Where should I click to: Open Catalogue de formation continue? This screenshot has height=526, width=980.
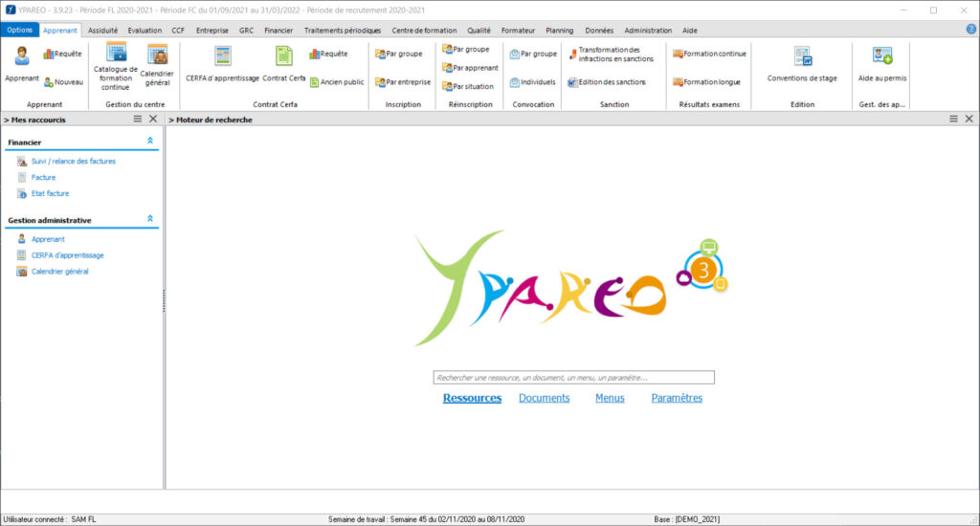click(116, 67)
